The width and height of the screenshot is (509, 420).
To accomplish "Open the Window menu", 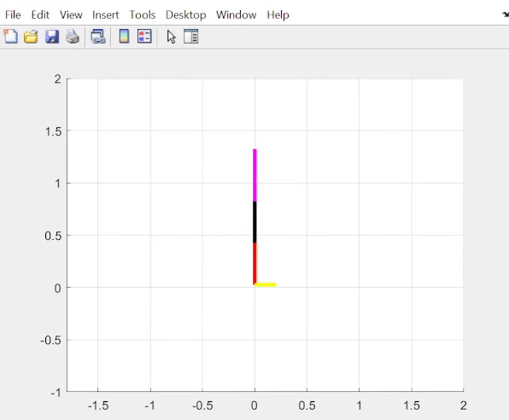I will [236, 15].
